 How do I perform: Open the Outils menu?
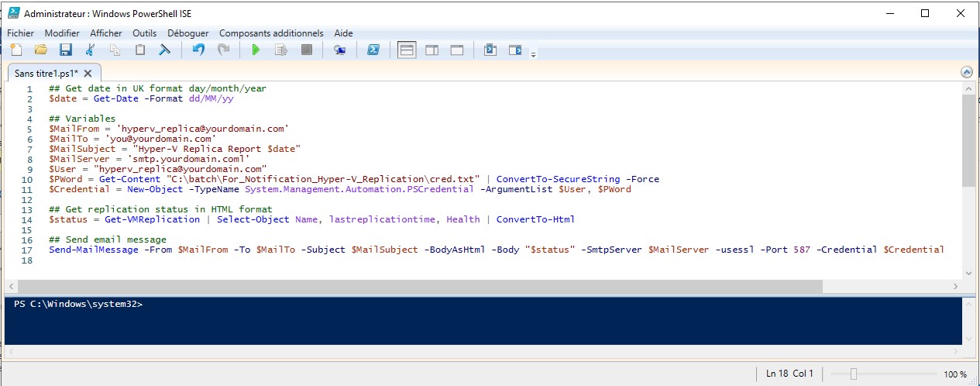tap(144, 33)
